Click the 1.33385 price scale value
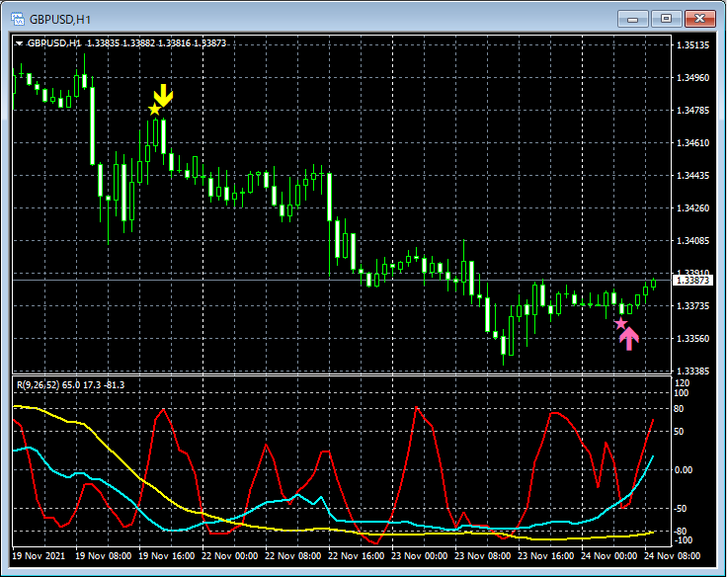 [x=693, y=371]
